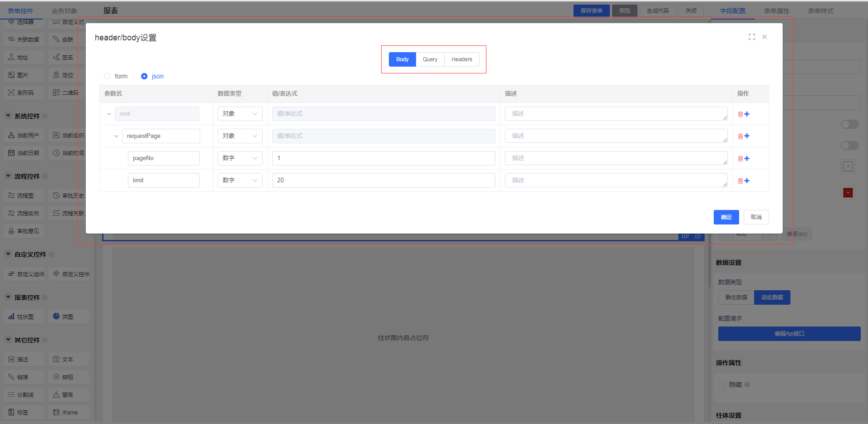Switch to the Headers tab
The height and width of the screenshot is (424, 868).
pos(461,59)
